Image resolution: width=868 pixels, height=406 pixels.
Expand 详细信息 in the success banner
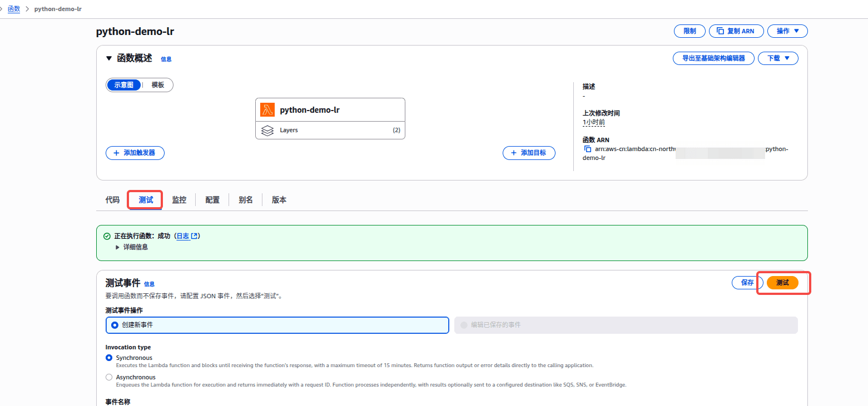(132, 247)
